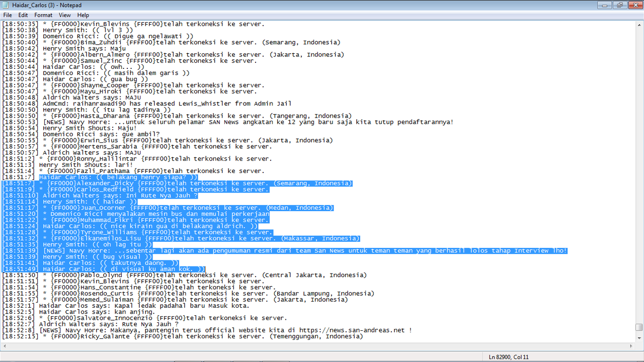644x362 pixels.
Task: Click highlighted line 'Henry Smith: (( haidar ))'
Action: 70,202
